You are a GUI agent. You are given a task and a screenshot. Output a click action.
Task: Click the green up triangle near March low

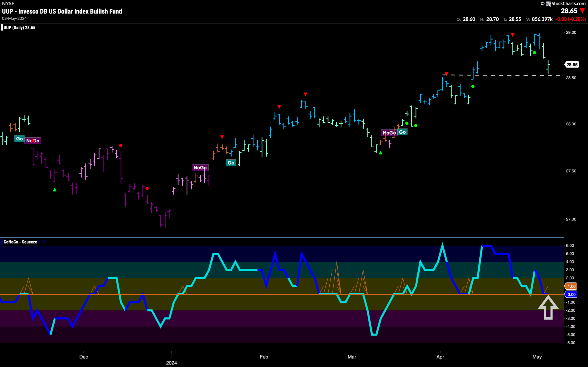(381, 153)
